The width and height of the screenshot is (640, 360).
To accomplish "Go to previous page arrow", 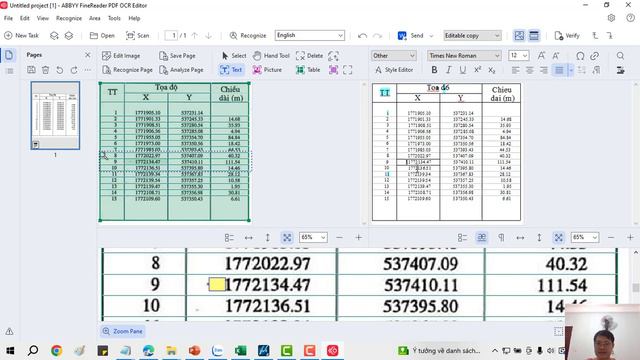I will [x=194, y=36].
